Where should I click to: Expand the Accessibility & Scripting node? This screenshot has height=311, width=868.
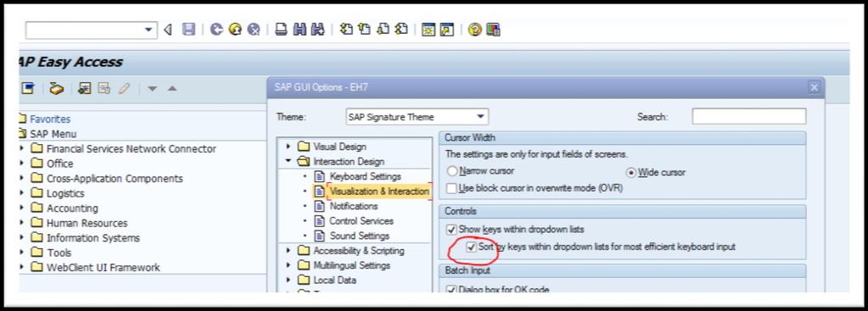288,250
